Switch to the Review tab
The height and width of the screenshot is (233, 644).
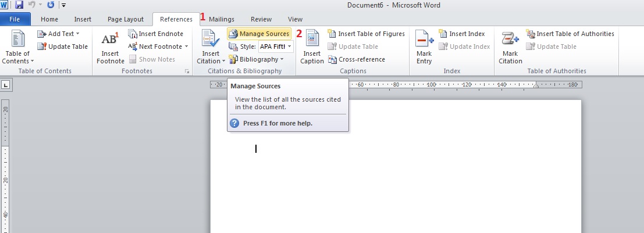261,19
